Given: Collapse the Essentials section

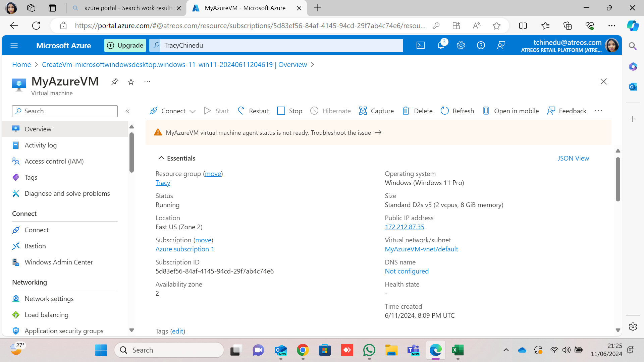Looking at the screenshot, I should (161, 158).
